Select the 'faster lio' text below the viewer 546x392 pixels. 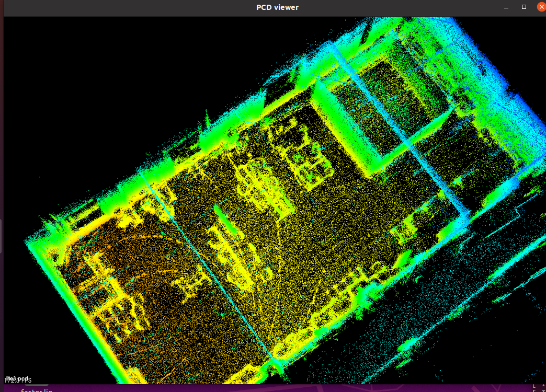click(x=37, y=390)
